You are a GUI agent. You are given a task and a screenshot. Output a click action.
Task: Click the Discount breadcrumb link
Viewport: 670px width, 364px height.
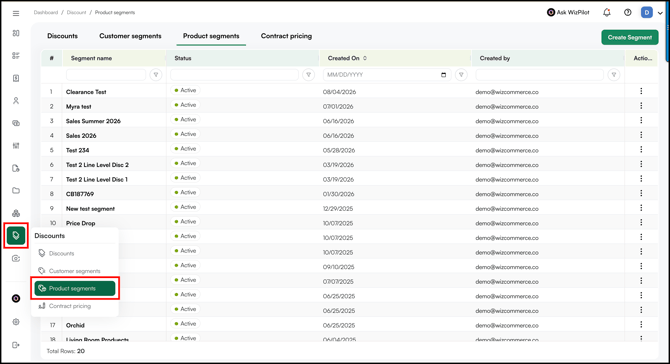point(76,12)
